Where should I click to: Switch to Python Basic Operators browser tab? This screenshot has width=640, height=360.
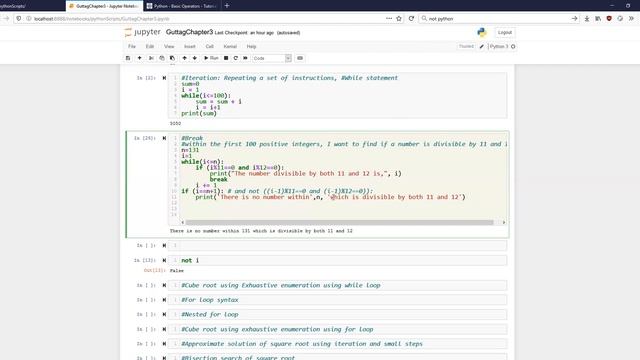click(x=182, y=6)
